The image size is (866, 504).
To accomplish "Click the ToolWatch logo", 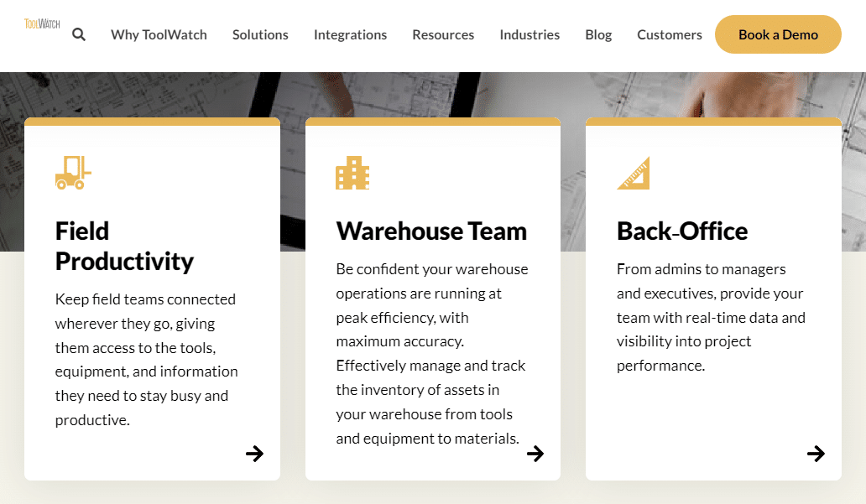I will (x=42, y=24).
